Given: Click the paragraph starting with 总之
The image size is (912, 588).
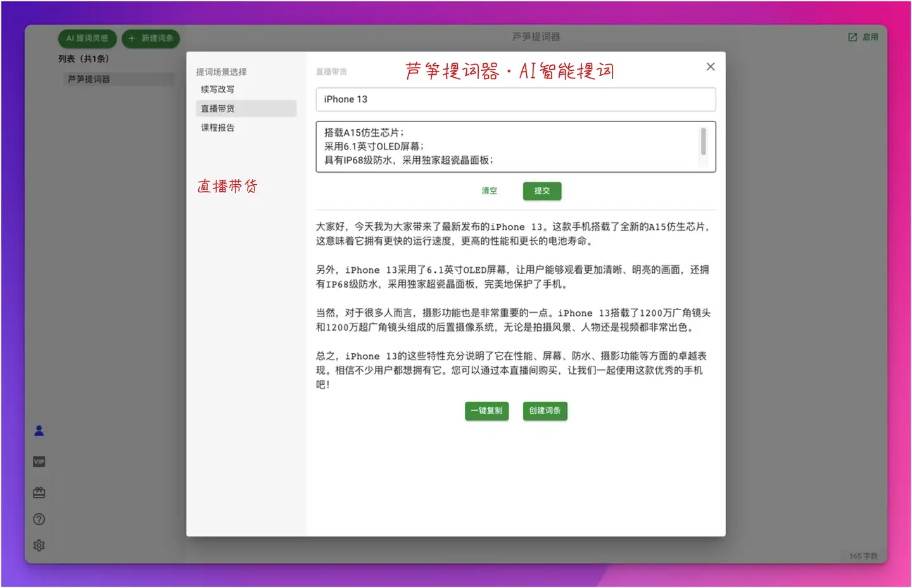Looking at the screenshot, I should 512,370.
